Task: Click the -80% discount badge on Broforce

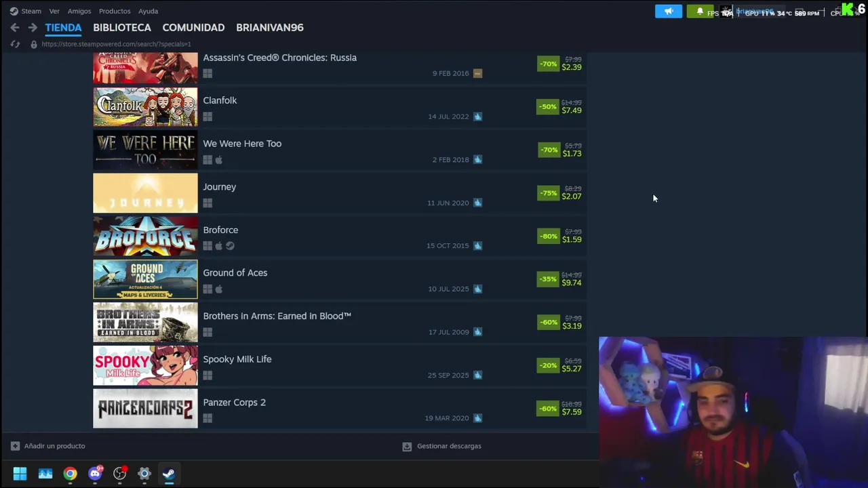Action: pos(548,237)
